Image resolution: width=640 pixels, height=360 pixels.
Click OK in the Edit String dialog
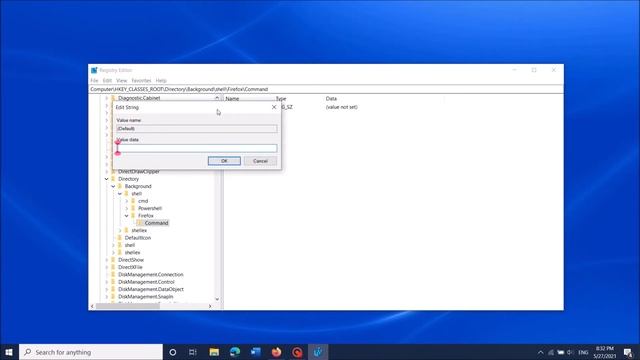point(224,161)
